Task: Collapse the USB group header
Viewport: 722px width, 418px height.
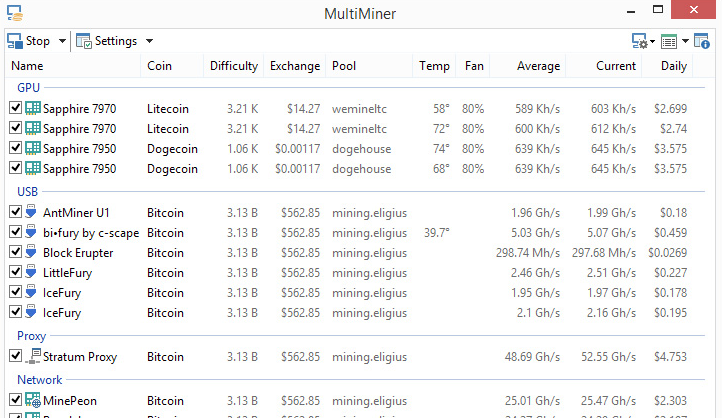Action: [27, 192]
